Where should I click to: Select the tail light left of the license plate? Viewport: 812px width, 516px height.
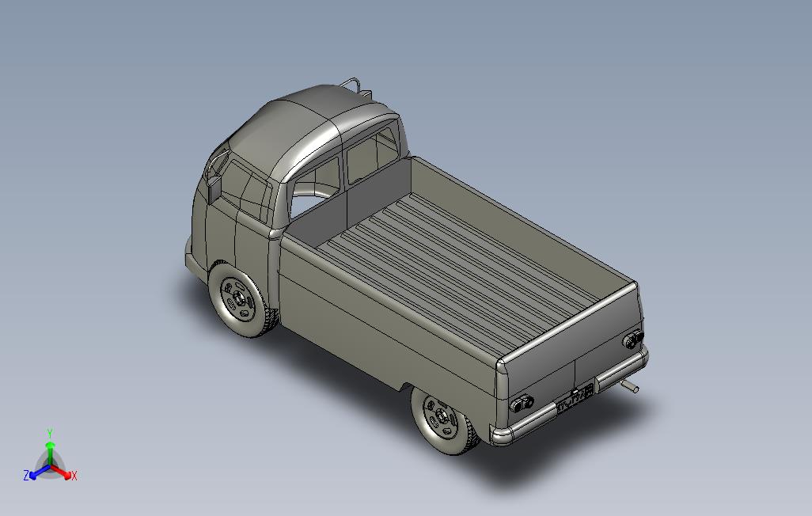(x=522, y=403)
